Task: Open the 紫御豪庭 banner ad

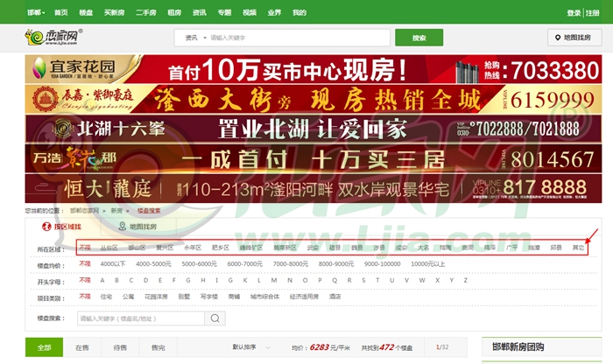Action: 314,99
